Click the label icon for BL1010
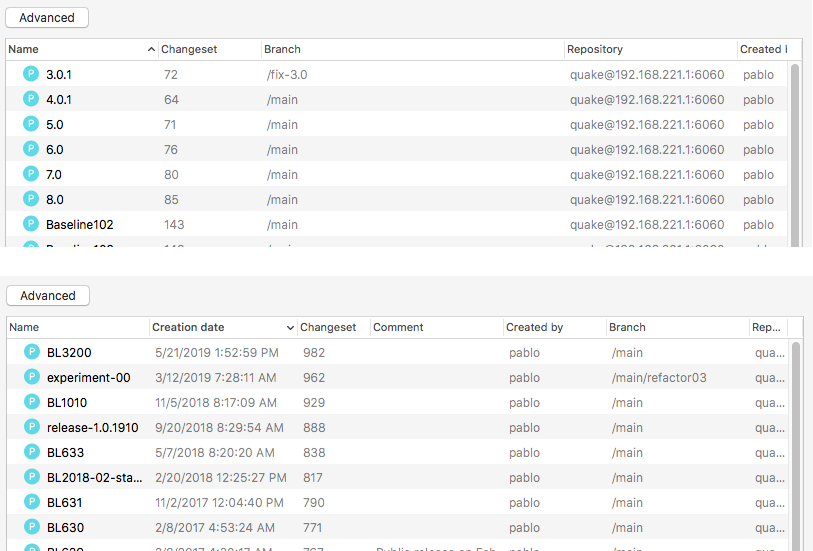 tap(32, 402)
